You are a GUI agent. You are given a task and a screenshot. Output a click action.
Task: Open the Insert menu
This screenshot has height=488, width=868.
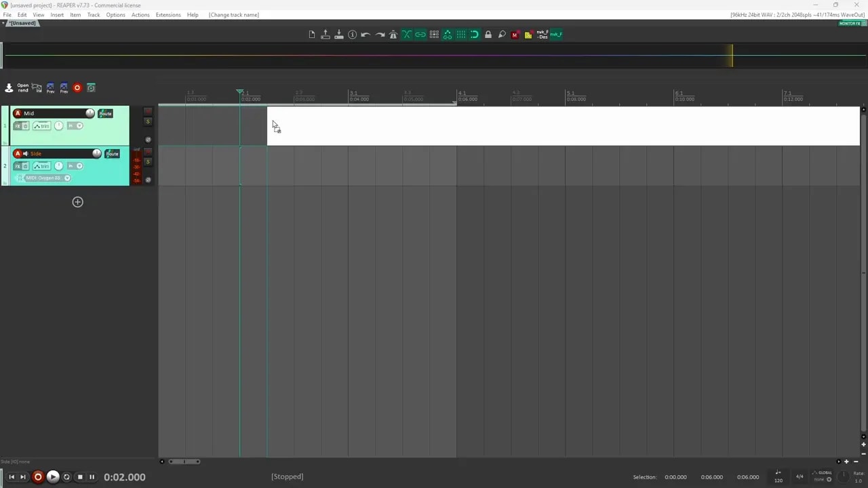coord(57,15)
